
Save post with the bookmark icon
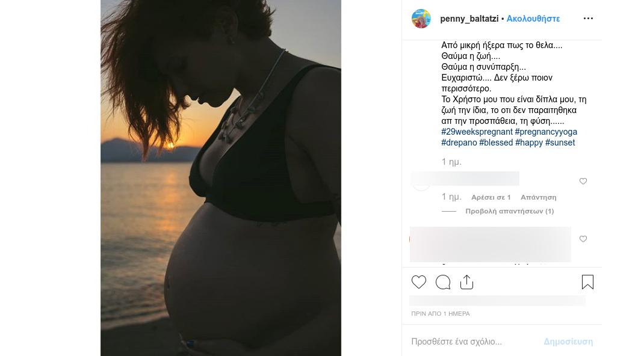(587, 282)
